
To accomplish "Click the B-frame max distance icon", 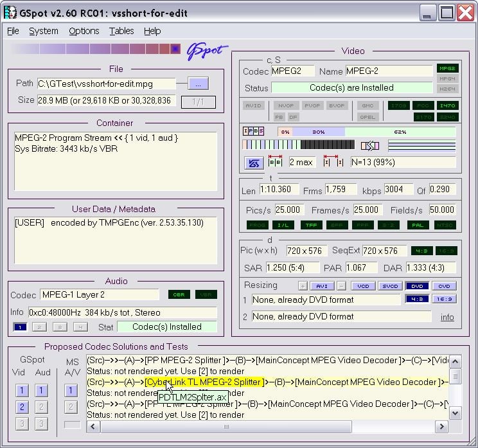I will pos(275,162).
